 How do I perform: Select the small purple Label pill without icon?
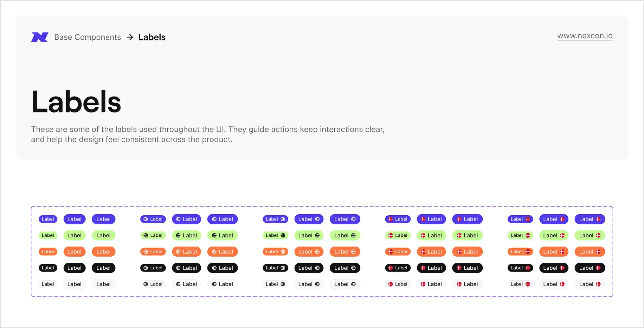(x=48, y=219)
